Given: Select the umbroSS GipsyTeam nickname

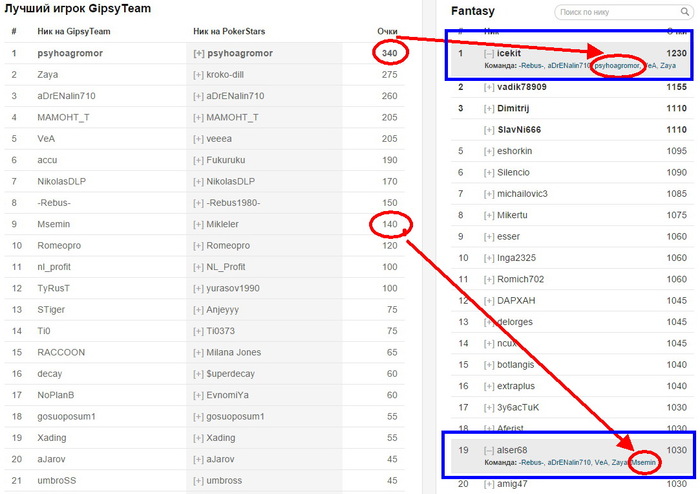Looking at the screenshot, I should click(57, 481).
